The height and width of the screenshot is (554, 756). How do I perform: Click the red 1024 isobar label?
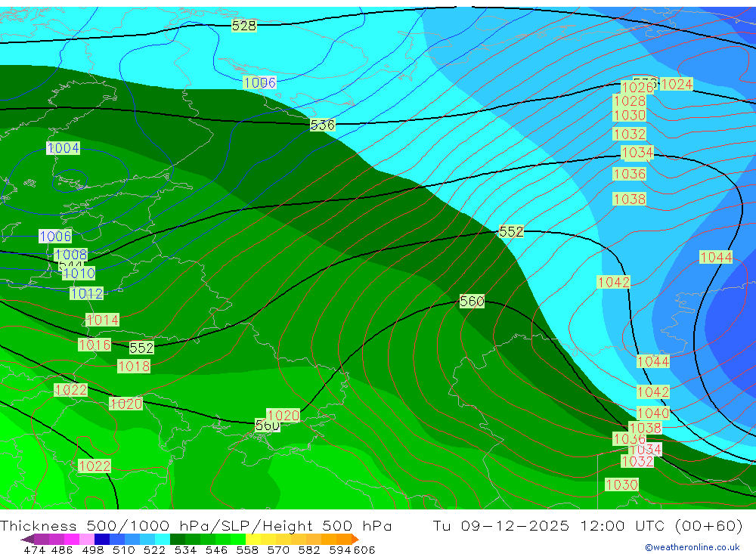point(677,84)
